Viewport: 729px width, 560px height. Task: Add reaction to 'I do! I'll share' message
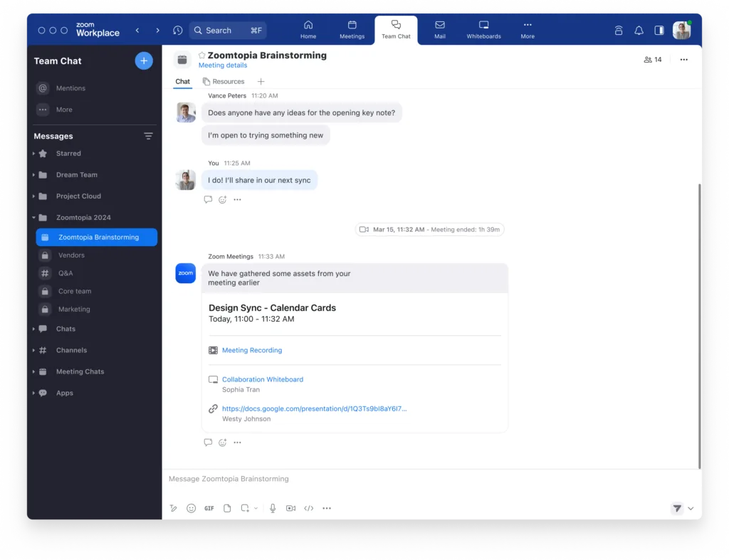pos(223,199)
